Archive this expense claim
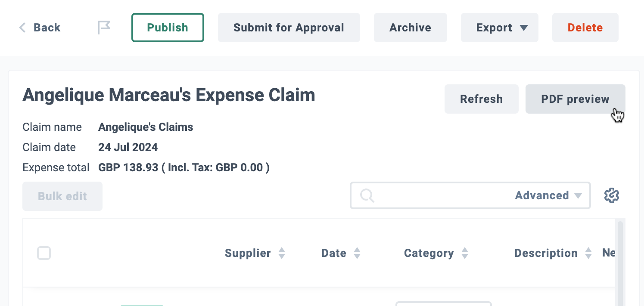The height and width of the screenshot is (306, 644). point(411,28)
